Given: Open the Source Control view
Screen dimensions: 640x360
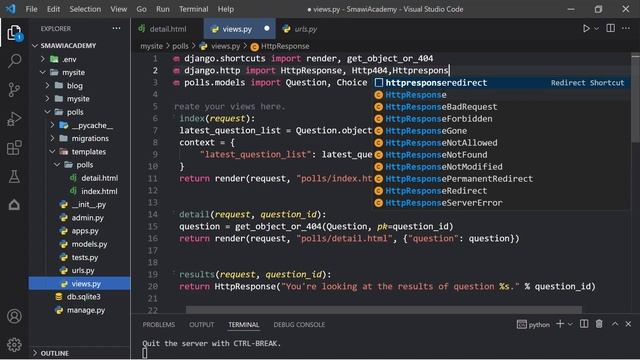Looking at the screenshot, I should [x=14, y=89].
